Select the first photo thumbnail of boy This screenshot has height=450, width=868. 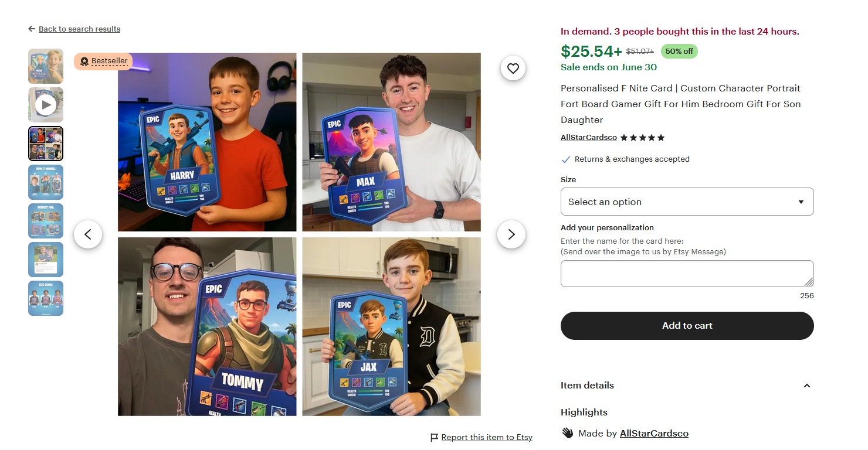tap(46, 66)
